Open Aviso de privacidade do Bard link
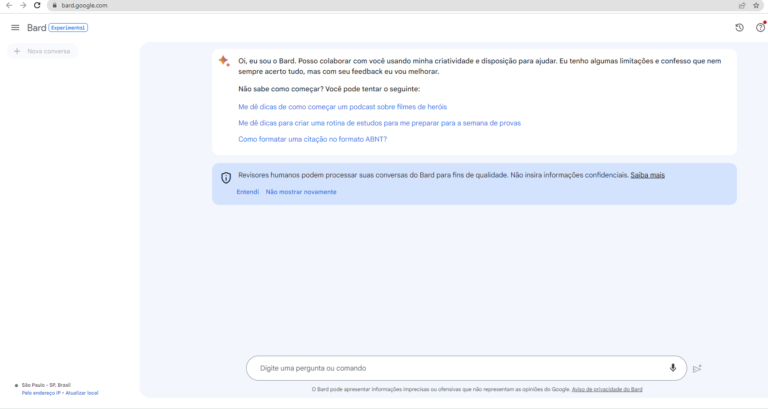The height and width of the screenshot is (409, 768). (607, 389)
